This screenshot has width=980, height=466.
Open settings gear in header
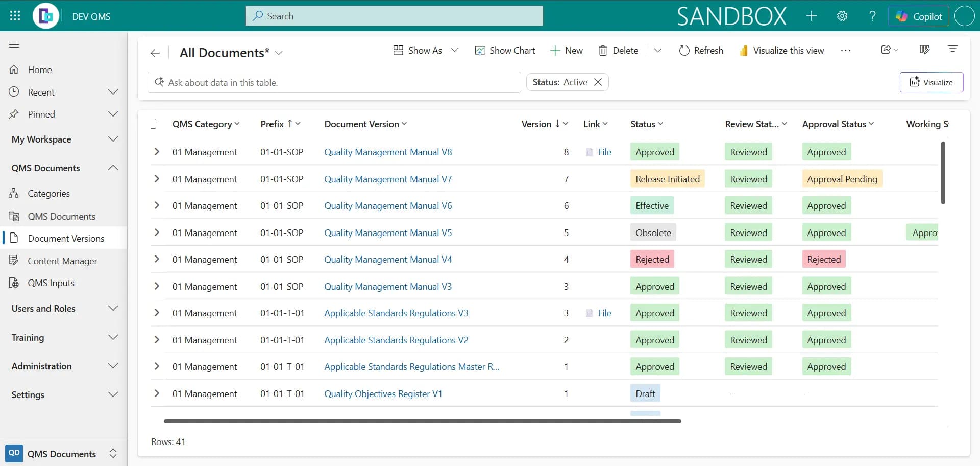842,16
